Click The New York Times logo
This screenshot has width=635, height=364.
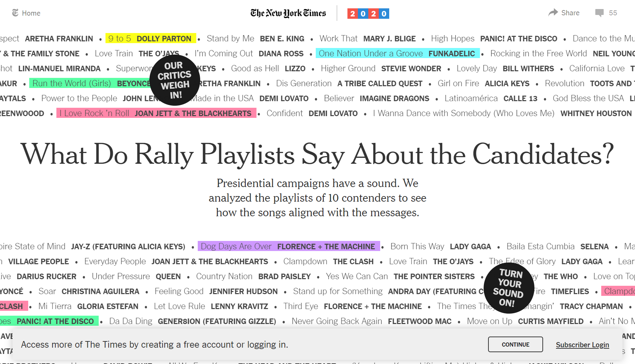click(288, 13)
